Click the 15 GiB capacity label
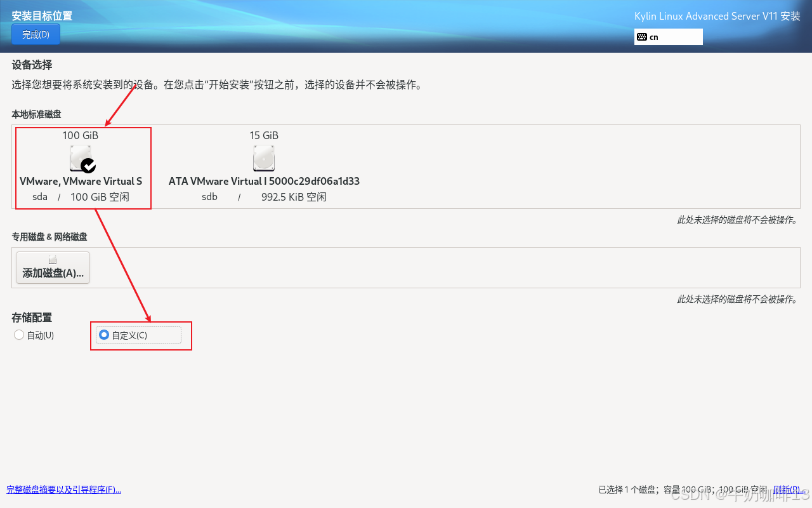812x508 pixels. coord(264,135)
